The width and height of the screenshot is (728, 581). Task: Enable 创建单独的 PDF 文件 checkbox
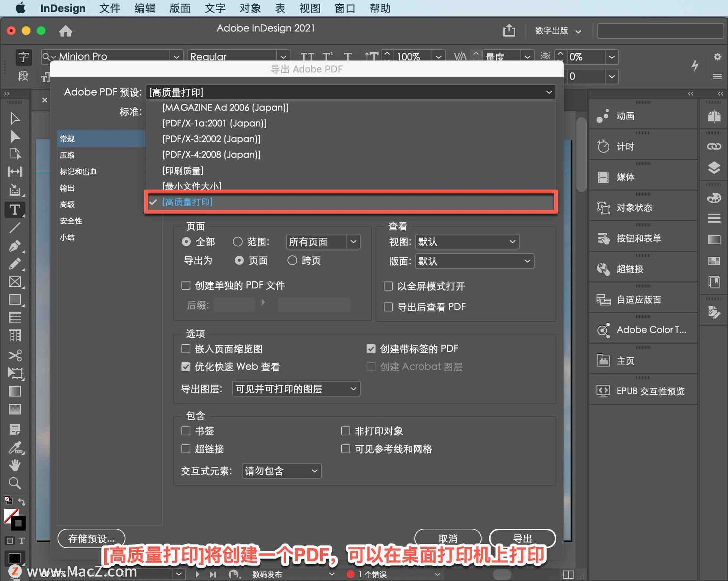pos(186,285)
